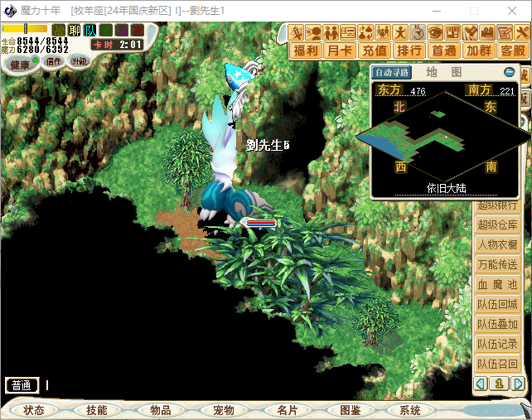Image resolution: width=532 pixels, height=420 pixels.
Task: Click the isometric minimap thumbnail
Action: pos(444,137)
